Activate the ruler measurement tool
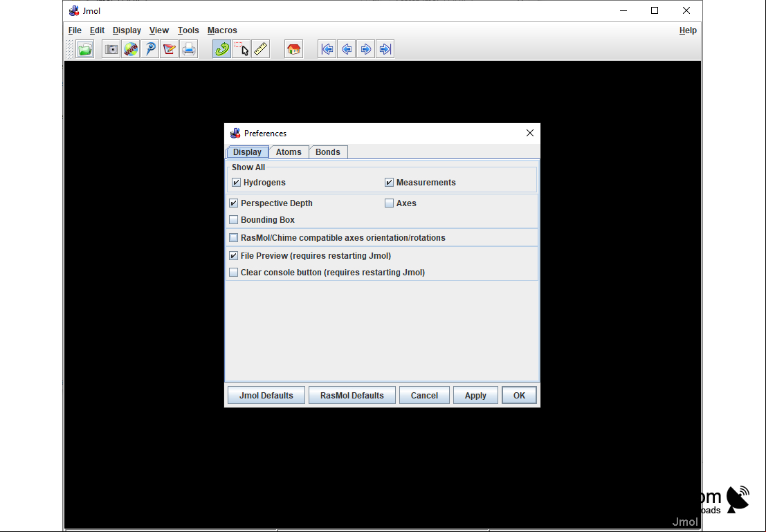This screenshot has height=532, width=766. pos(260,49)
